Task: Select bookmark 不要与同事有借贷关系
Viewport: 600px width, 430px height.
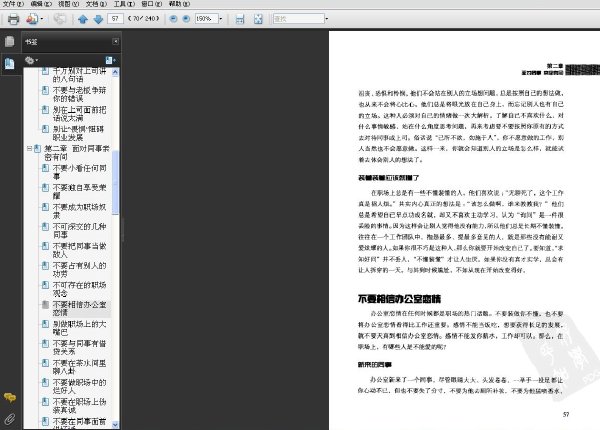Action: click(x=79, y=347)
